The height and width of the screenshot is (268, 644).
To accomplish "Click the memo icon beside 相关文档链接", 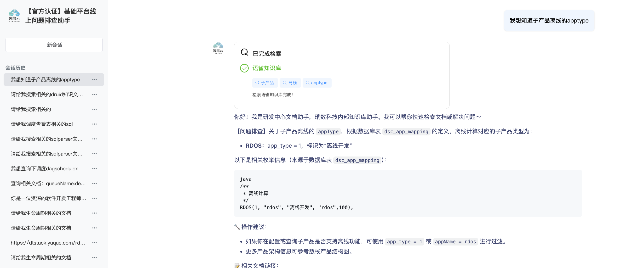I will point(237,265).
